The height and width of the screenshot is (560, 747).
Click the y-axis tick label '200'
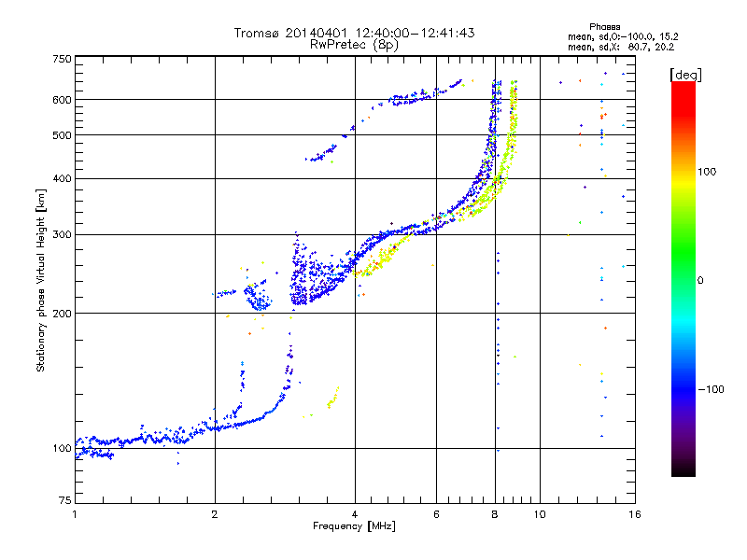tap(62, 314)
